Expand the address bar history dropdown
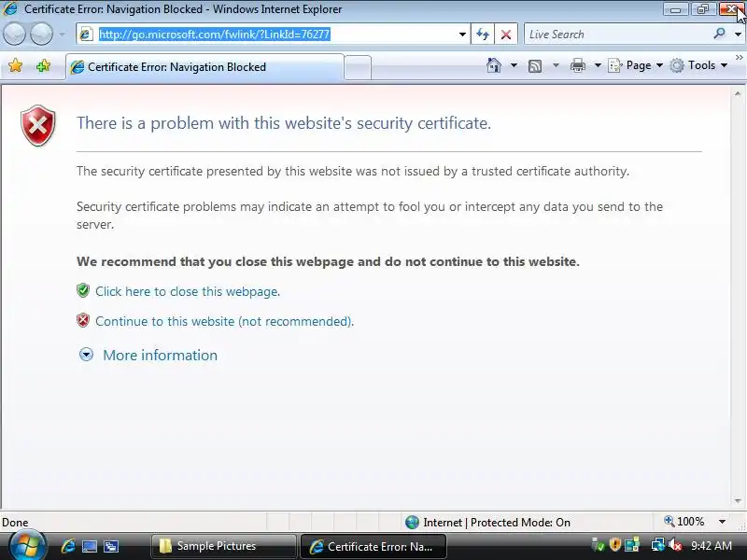 pyautogui.click(x=462, y=35)
